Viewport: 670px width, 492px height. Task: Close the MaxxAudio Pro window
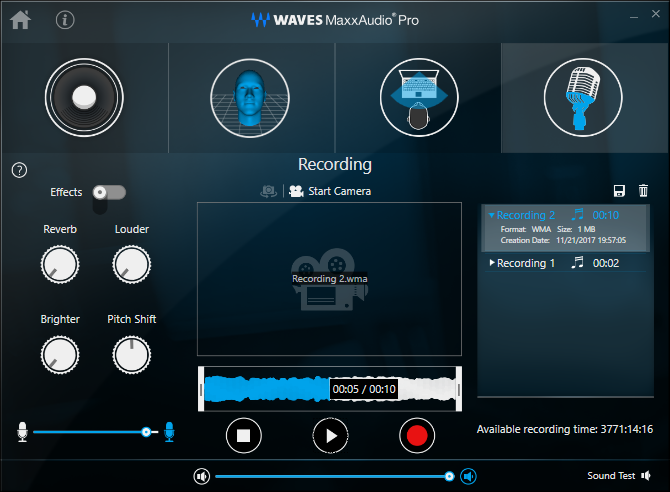[655, 14]
